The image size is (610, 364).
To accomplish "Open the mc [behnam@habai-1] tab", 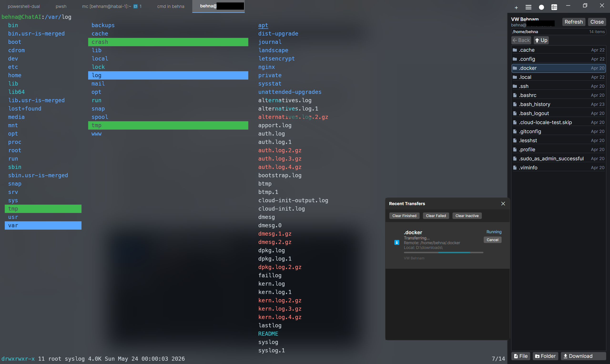I will [x=112, y=6].
